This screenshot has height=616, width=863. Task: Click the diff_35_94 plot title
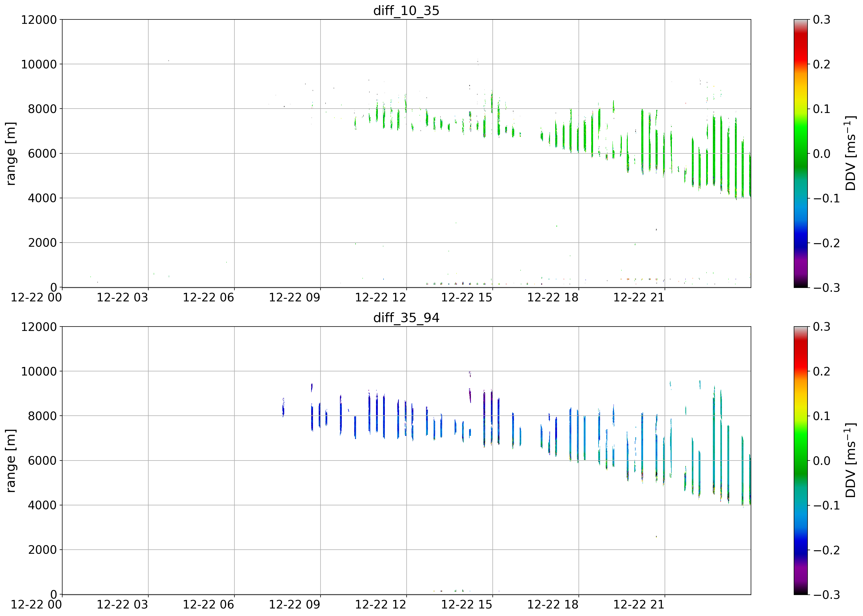click(406, 317)
